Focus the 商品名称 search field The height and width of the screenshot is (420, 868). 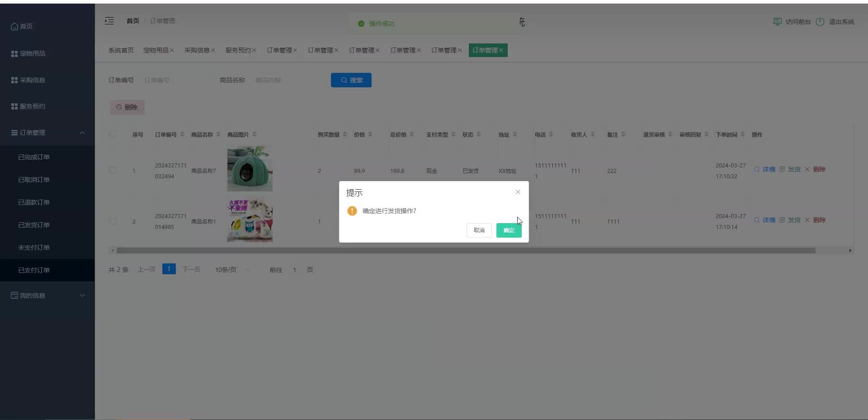[x=285, y=80]
